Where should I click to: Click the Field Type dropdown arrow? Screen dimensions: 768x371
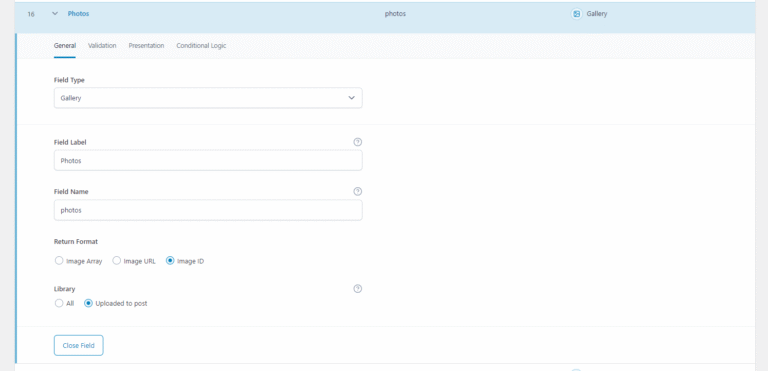pyautogui.click(x=351, y=98)
